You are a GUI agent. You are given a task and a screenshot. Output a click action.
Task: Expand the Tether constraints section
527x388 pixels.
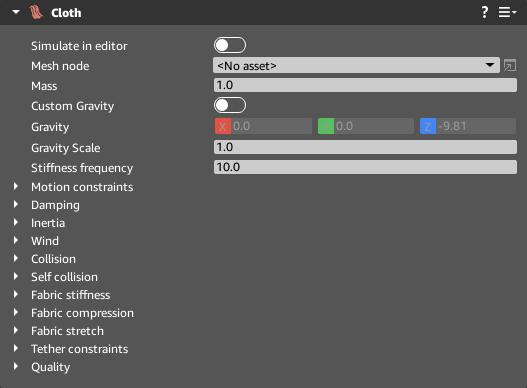16,348
